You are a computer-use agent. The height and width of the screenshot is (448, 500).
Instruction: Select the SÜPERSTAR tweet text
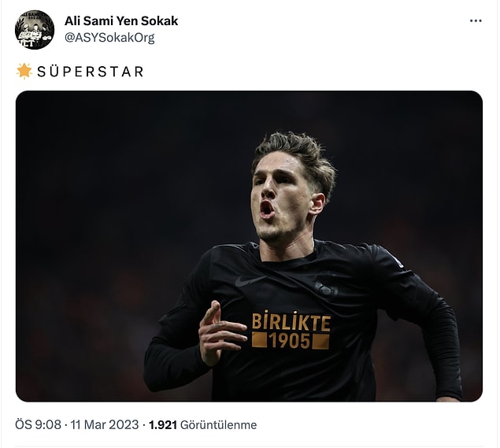(x=91, y=72)
